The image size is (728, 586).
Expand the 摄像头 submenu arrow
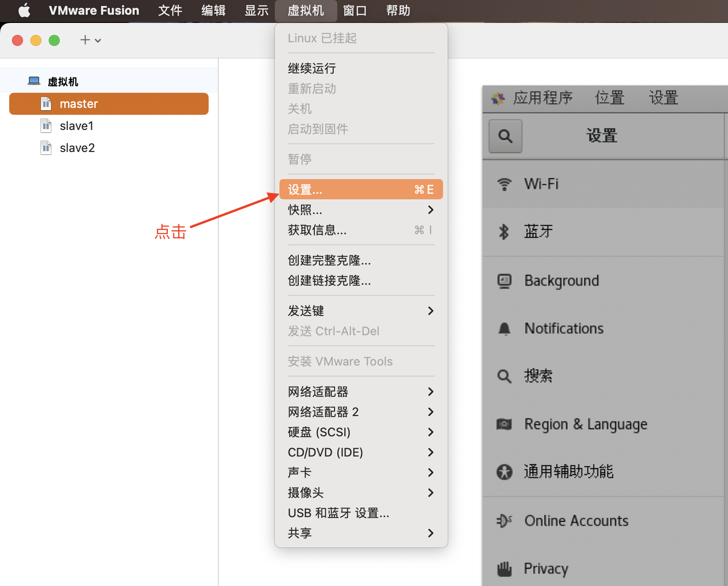pyautogui.click(x=431, y=493)
